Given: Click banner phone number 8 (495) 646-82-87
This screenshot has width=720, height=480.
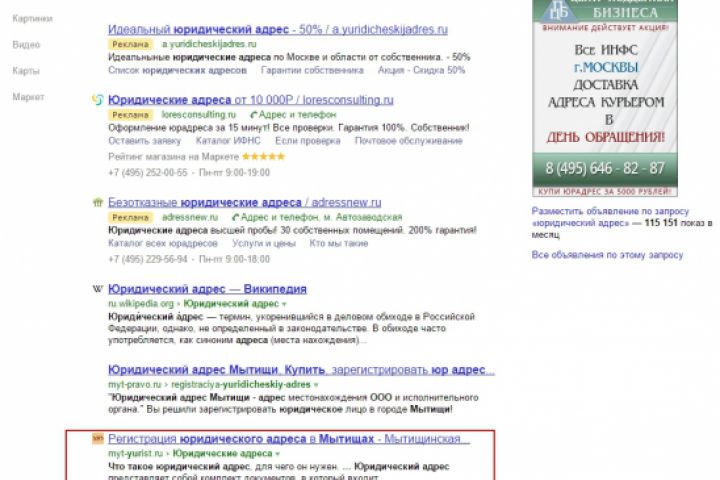Looking at the screenshot, I should click(x=605, y=169).
